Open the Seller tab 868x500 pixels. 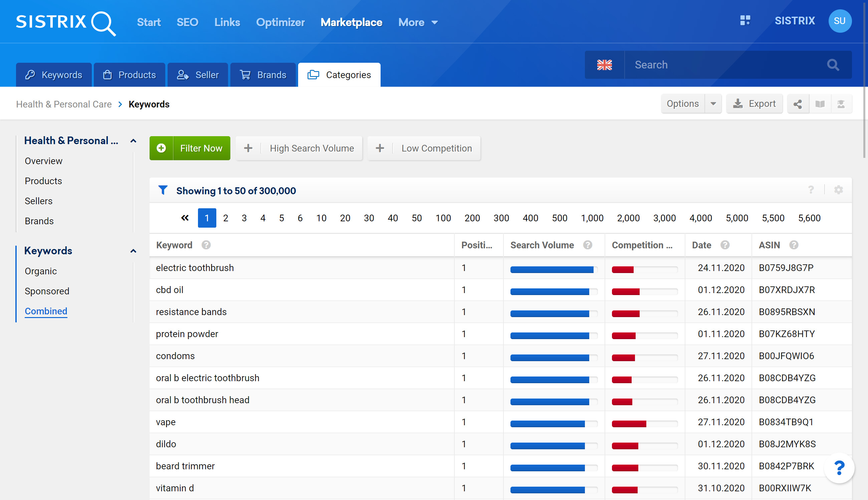pyautogui.click(x=198, y=75)
